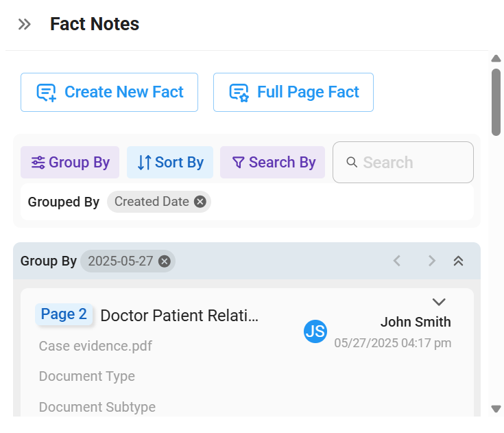Collapse the 2025-05-27 group using double up chevron
Image resolution: width=504 pixels, height=433 pixels.
point(458,261)
